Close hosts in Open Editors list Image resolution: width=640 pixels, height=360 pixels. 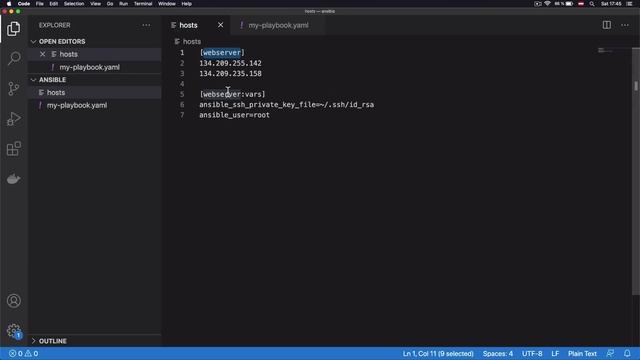click(x=42, y=54)
